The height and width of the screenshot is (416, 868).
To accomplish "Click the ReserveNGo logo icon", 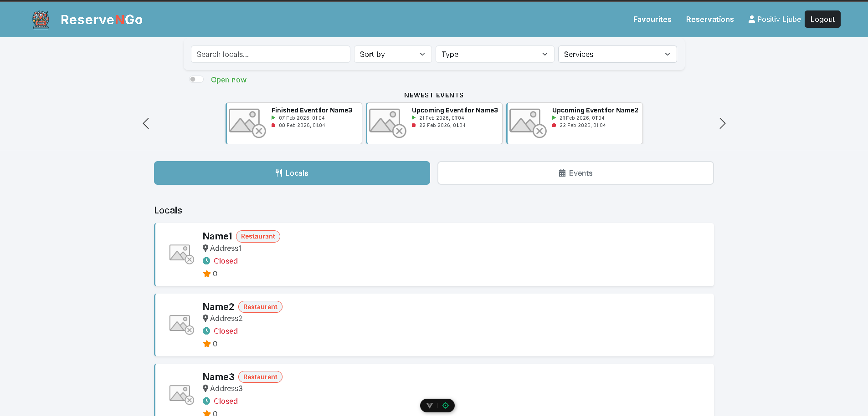I will [41, 20].
